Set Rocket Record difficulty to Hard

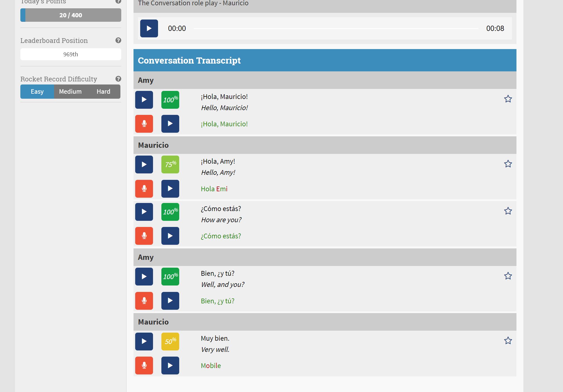(103, 92)
